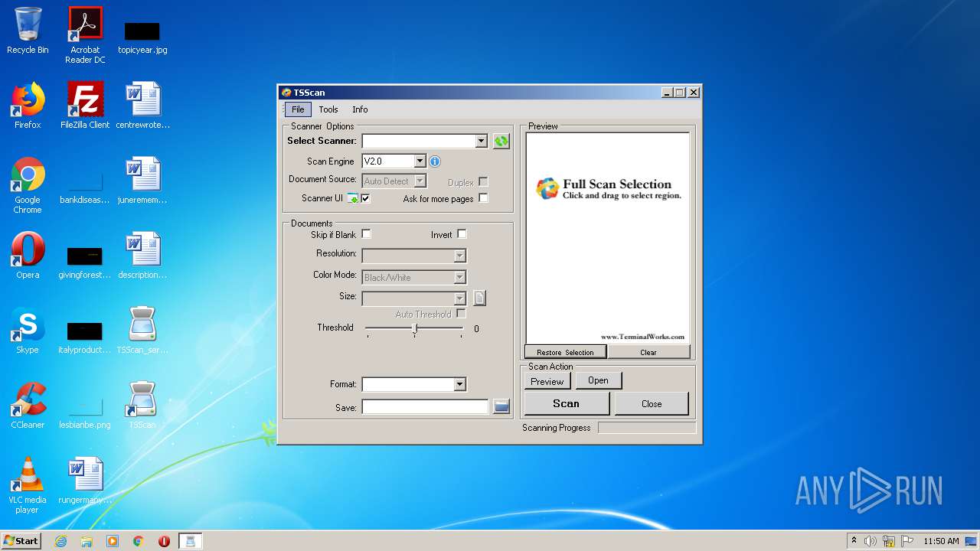980x551 pixels.
Task: Click the volume icon in system tray
Action: click(x=871, y=541)
